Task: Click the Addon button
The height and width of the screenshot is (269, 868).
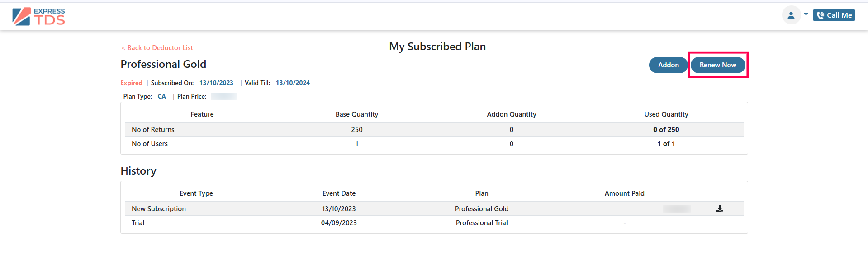Action: [x=669, y=65]
